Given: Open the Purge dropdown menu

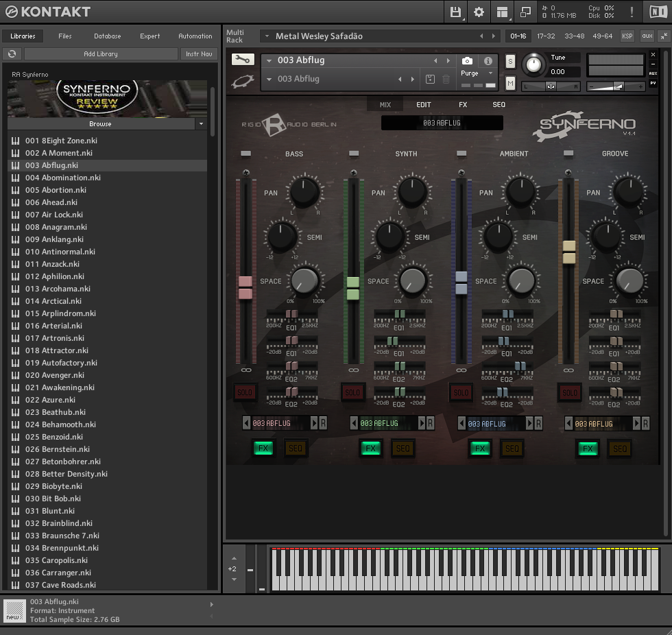Looking at the screenshot, I should coord(477,73).
